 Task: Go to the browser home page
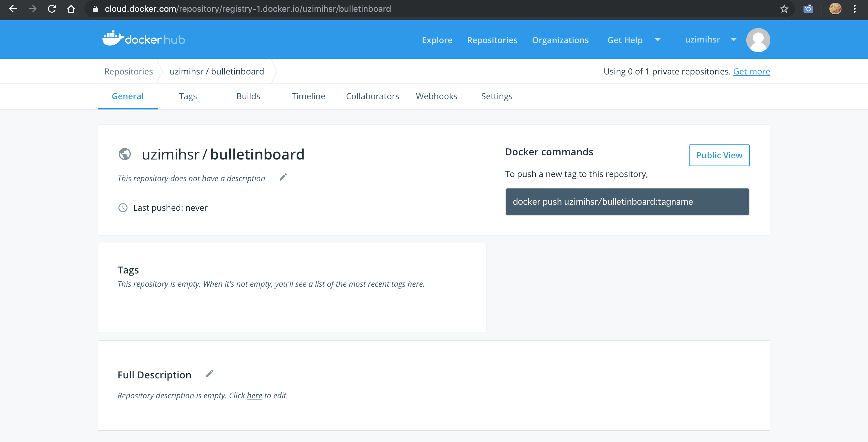click(x=71, y=9)
